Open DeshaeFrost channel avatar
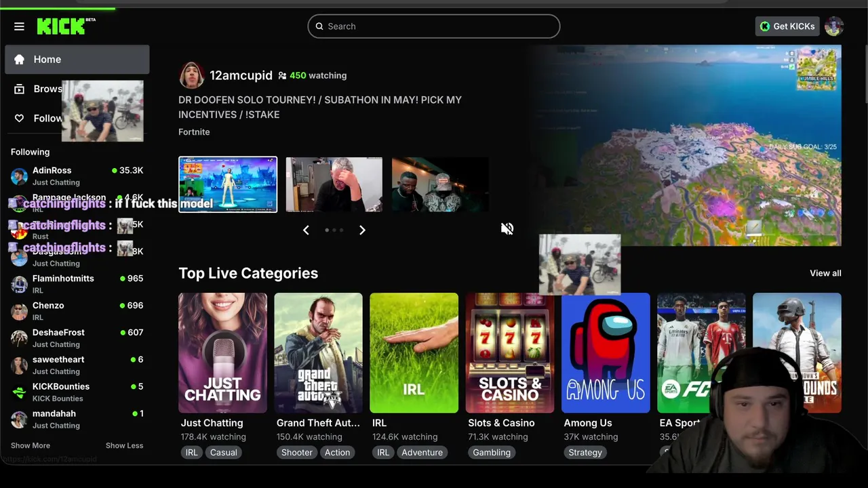Viewport: 868px width, 488px height. click(x=20, y=338)
